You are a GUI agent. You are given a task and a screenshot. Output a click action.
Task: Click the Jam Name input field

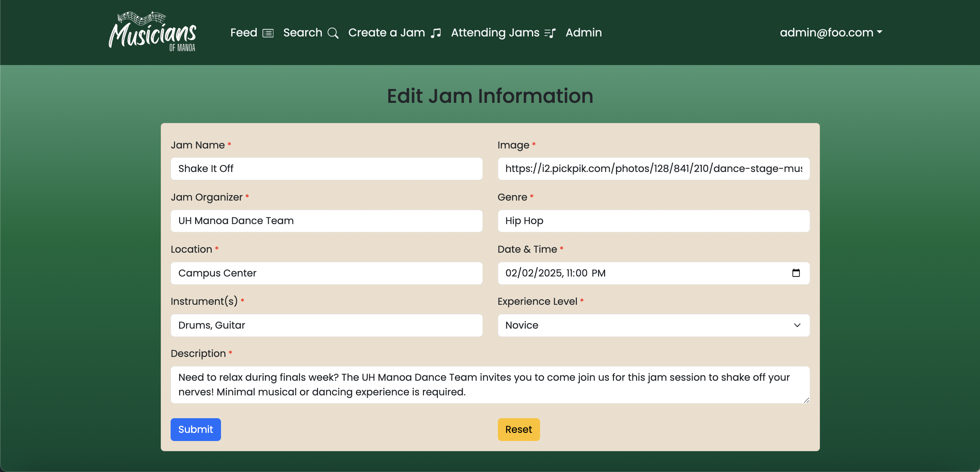327,168
